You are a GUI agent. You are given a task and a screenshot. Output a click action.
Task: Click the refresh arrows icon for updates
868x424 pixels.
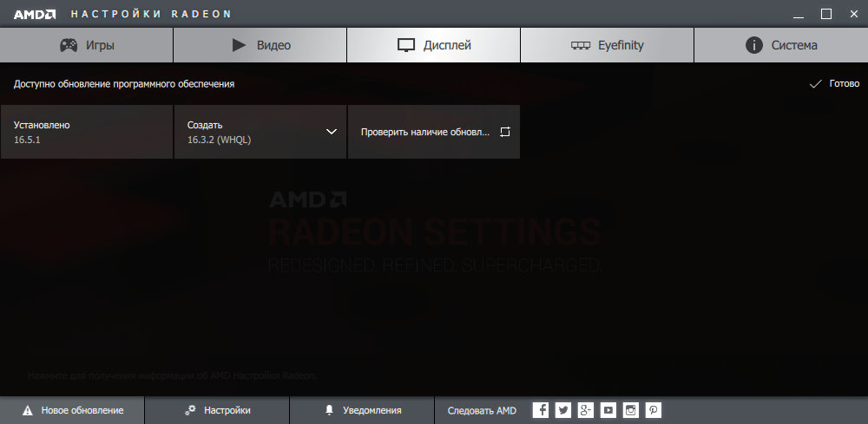[x=504, y=132]
